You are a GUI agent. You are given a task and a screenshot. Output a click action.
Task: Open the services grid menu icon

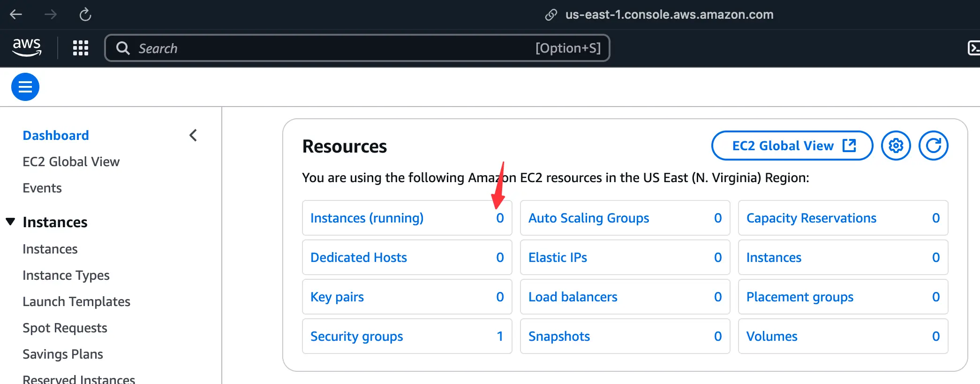[81, 48]
